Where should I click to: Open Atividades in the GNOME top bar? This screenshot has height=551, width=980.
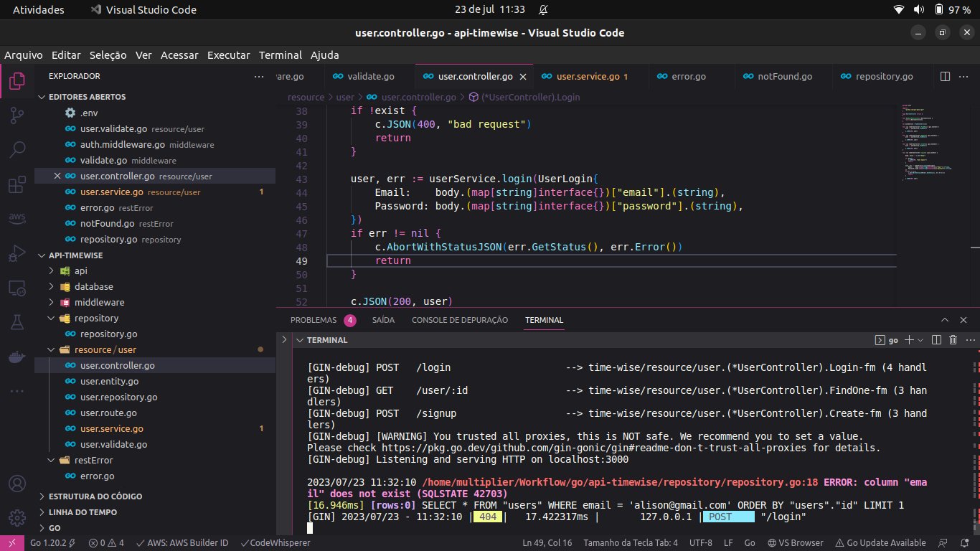(38, 10)
